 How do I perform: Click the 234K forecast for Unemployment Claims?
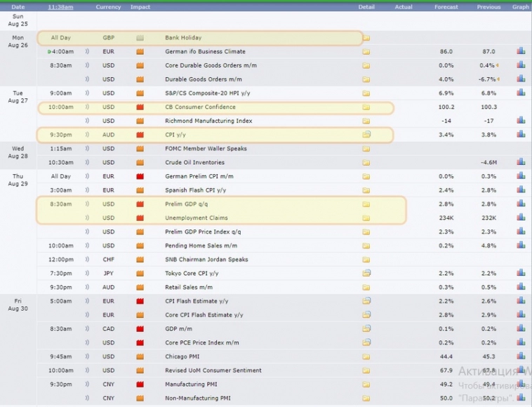coord(446,218)
